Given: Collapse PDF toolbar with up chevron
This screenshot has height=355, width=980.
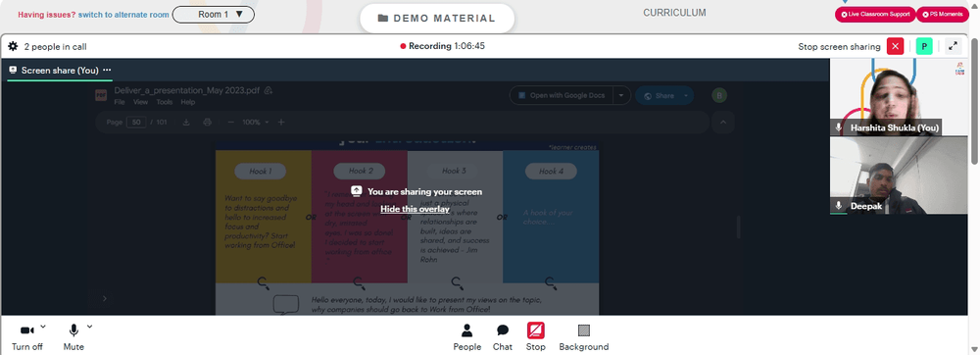Looking at the screenshot, I should (722, 122).
